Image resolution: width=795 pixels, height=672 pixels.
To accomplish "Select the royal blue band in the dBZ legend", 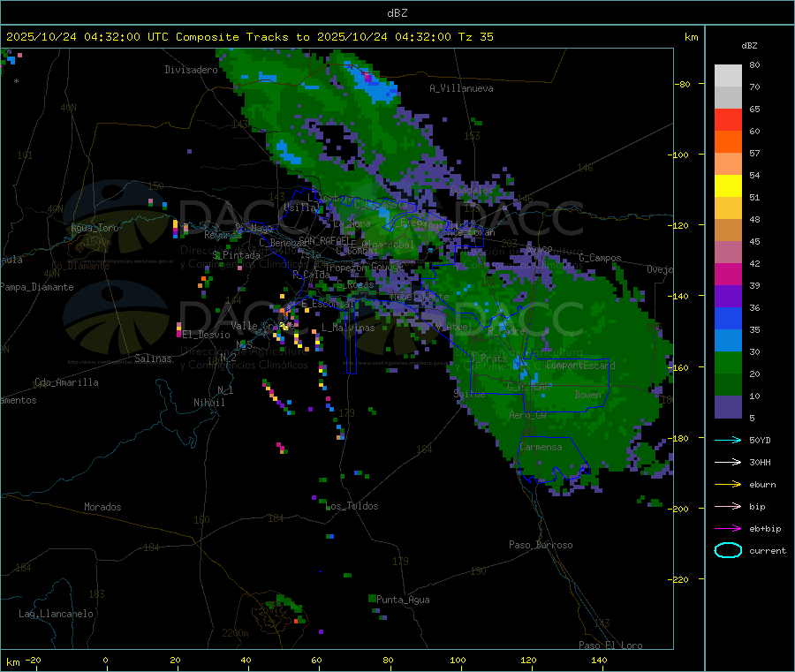I will click(x=728, y=318).
